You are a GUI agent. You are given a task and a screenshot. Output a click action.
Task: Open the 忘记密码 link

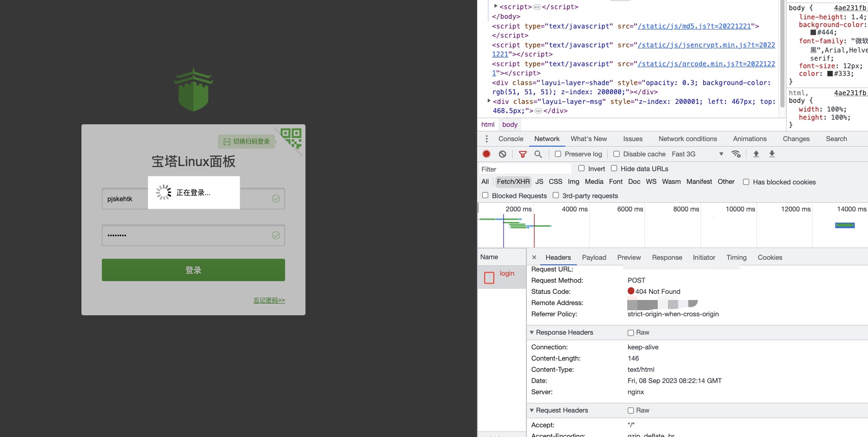269,301
